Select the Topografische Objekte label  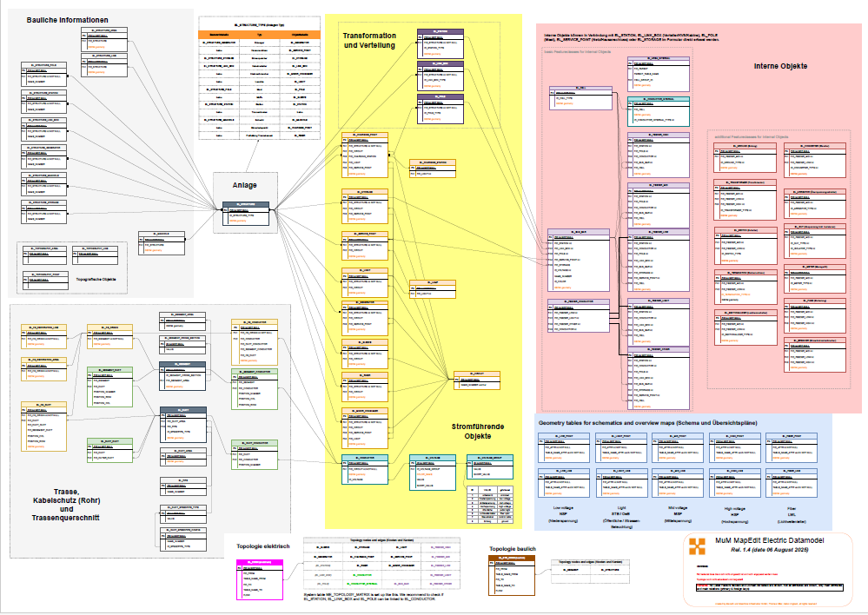tap(96, 280)
